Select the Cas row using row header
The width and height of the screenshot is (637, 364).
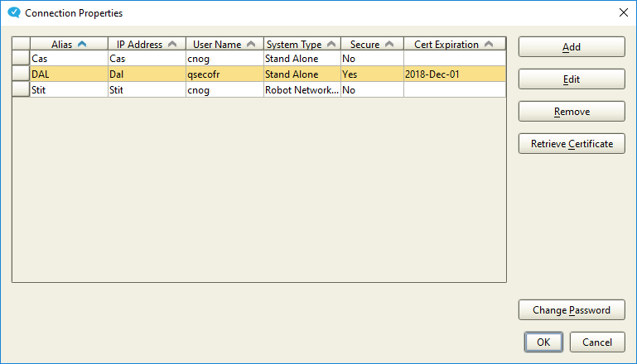pos(21,59)
